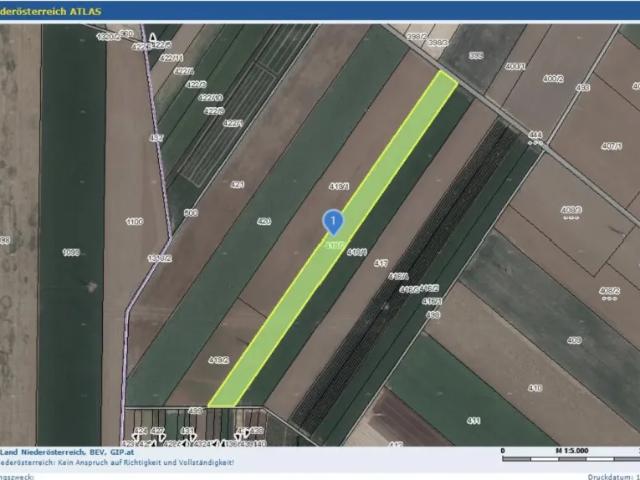Click the ATLAS title in the header

[x=85, y=11]
